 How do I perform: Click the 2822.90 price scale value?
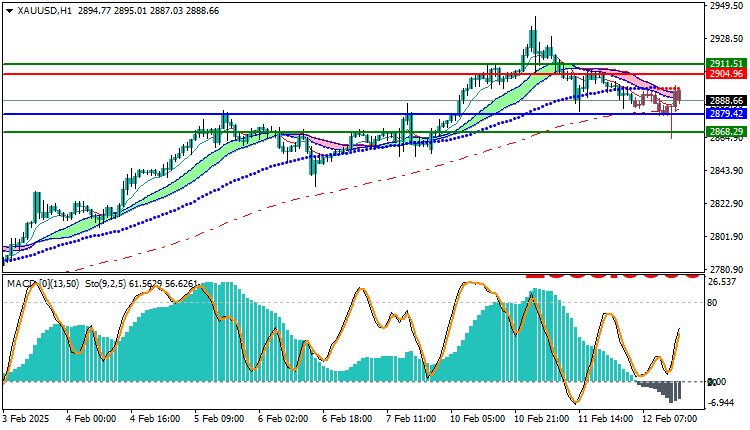click(726, 204)
